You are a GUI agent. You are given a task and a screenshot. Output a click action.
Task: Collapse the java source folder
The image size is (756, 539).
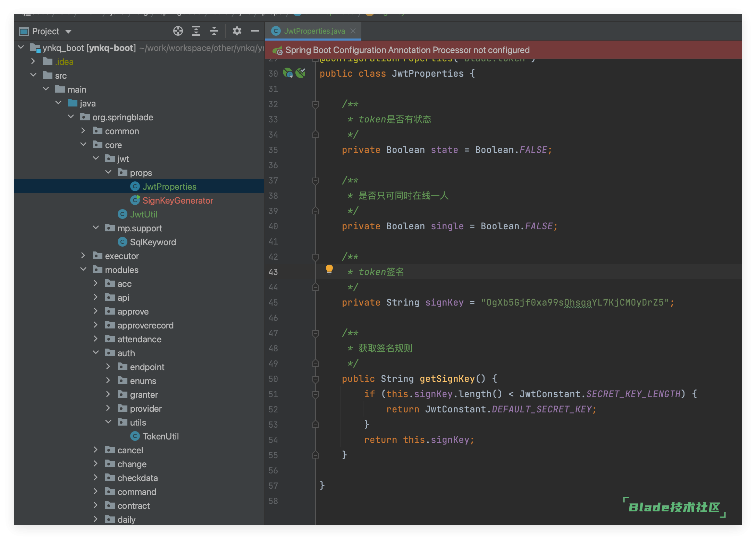tap(58, 103)
